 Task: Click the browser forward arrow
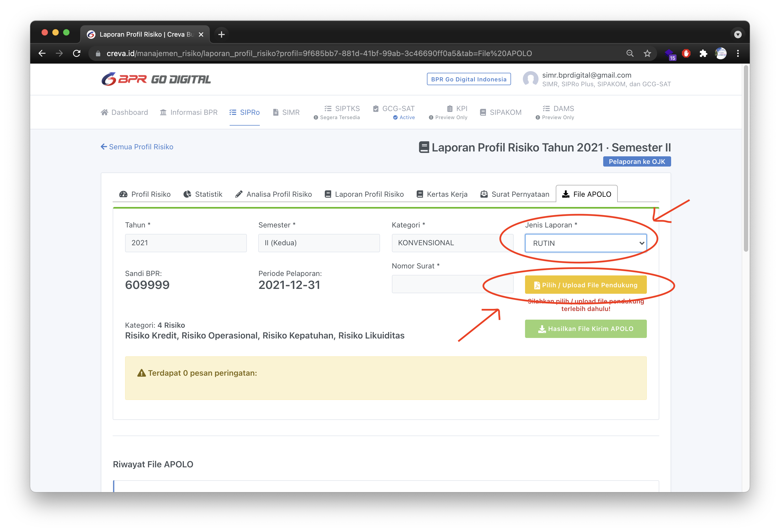pyautogui.click(x=59, y=53)
